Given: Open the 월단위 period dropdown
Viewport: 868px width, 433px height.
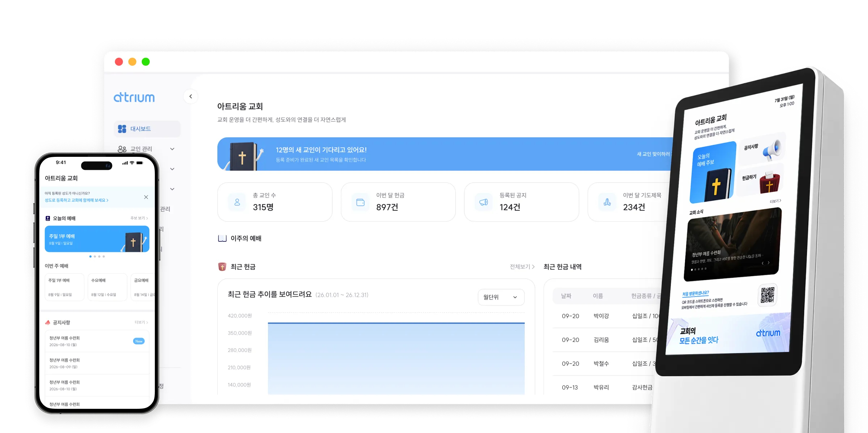Looking at the screenshot, I should pos(501,297).
